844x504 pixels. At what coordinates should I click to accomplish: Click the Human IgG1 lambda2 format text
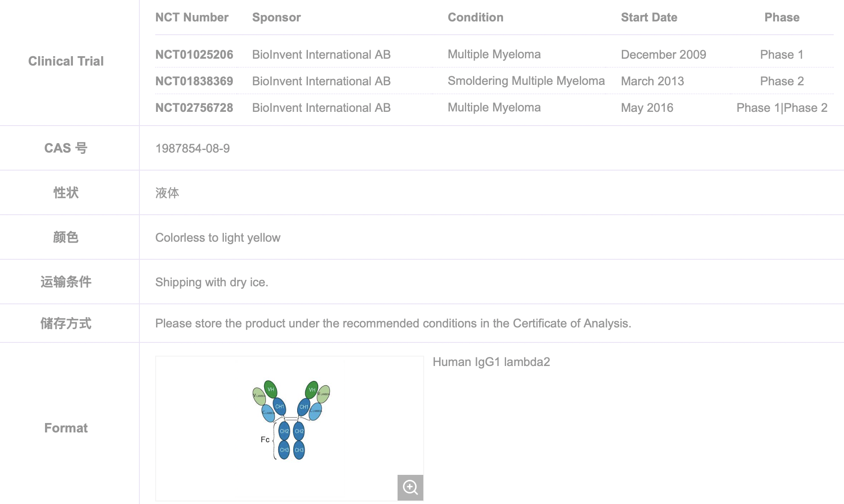pyautogui.click(x=491, y=362)
